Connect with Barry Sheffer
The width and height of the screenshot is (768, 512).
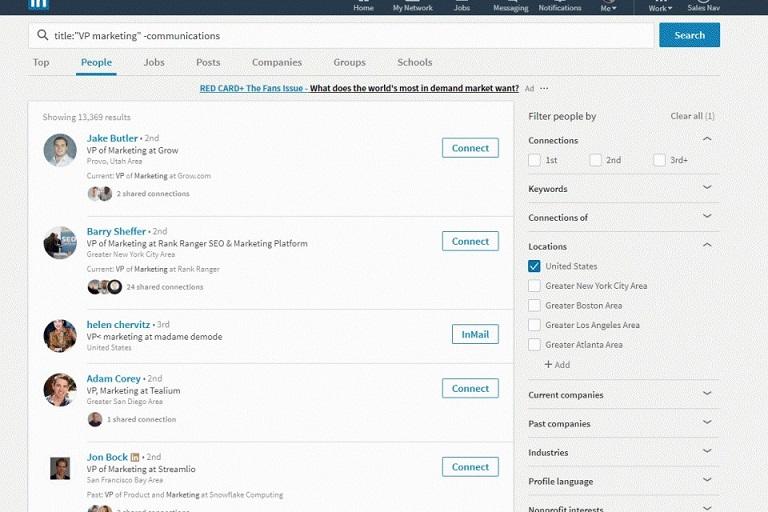[x=470, y=241]
